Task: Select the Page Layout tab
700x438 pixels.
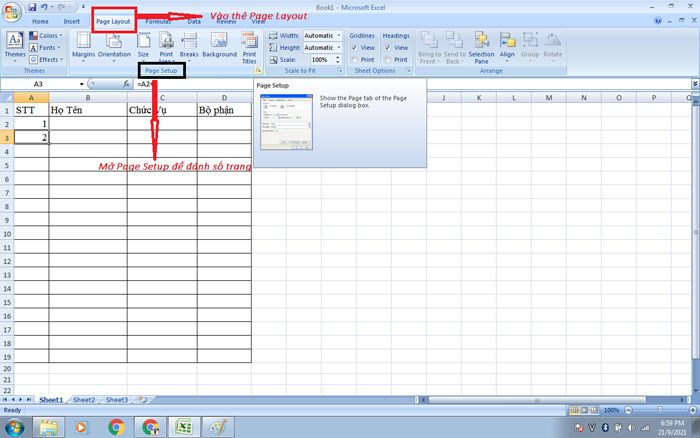Action: point(113,21)
